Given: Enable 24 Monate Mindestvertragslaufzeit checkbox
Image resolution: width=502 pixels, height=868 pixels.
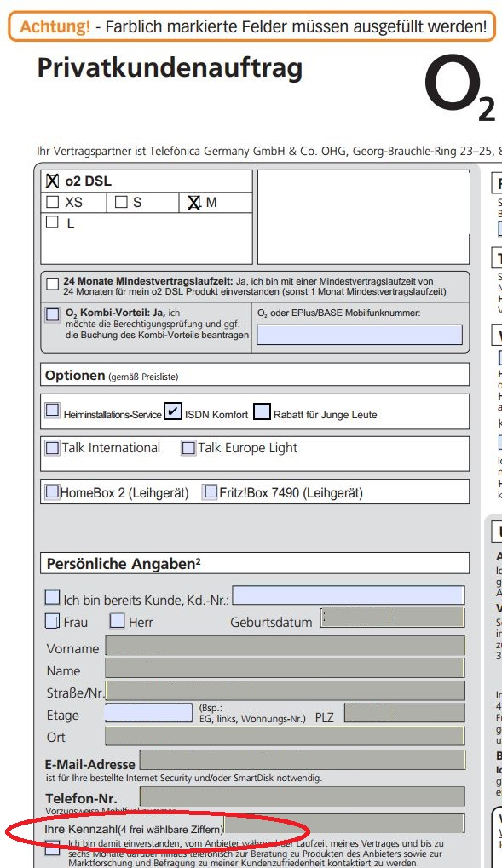Looking at the screenshot, I should [x=53, y=285].
